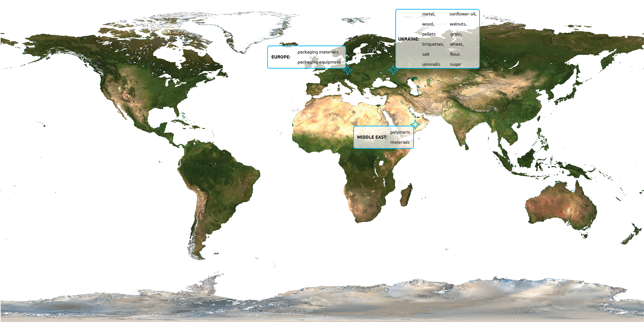The image size is (644, 322).
Task: Click the EUROPE: heading label
Action: [281, 57]
